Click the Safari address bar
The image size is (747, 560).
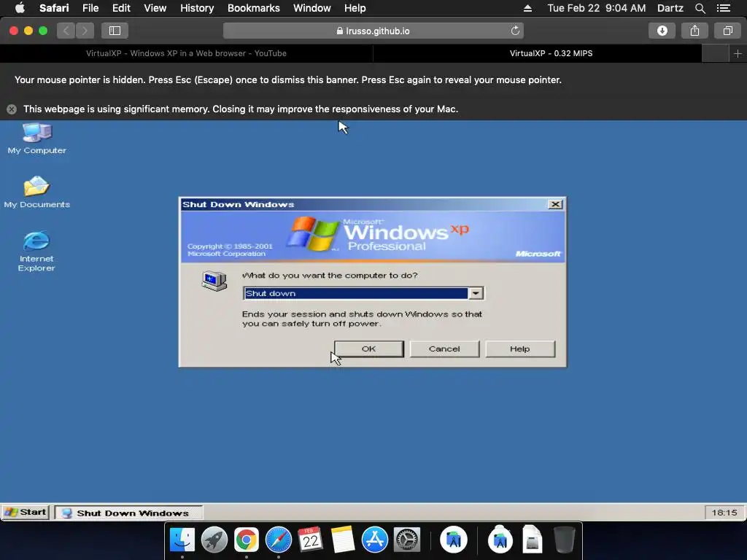pyautogui.click(x=373, y=31)
